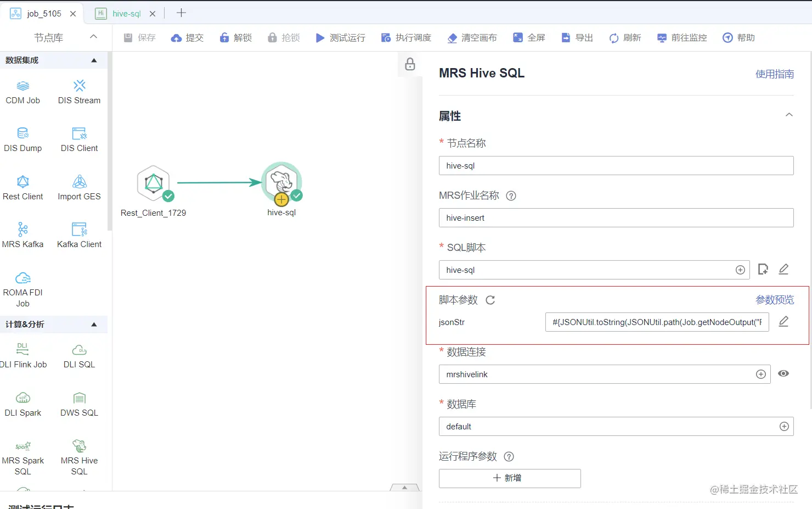812x509 pixels.
Task: Select the DLI SQL node icon
Action: (x=80, y=350)
